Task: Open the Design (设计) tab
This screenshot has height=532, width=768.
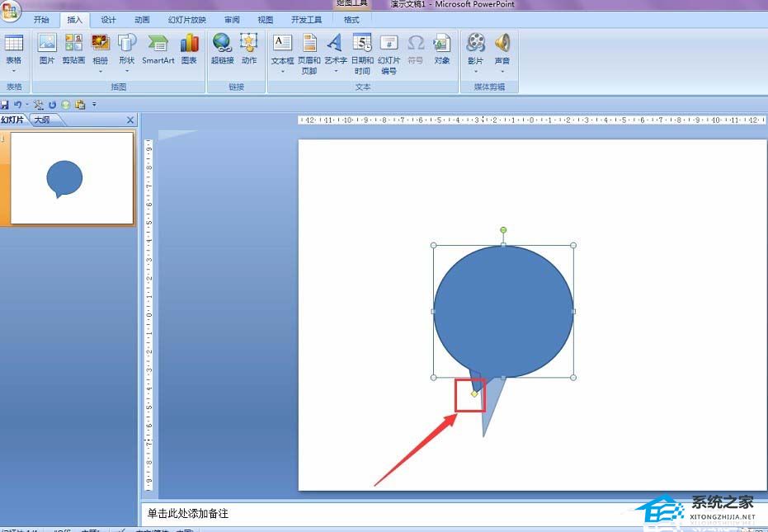Action: (108, 20)
